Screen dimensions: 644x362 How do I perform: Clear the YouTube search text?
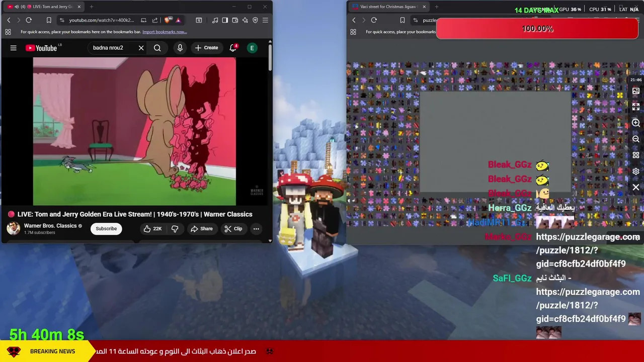(141, 48)
